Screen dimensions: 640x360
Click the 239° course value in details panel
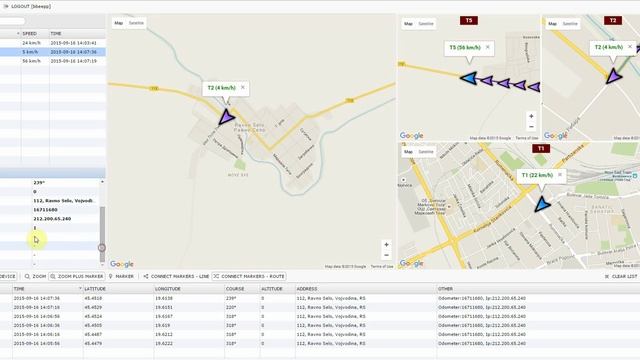[39, 183]
